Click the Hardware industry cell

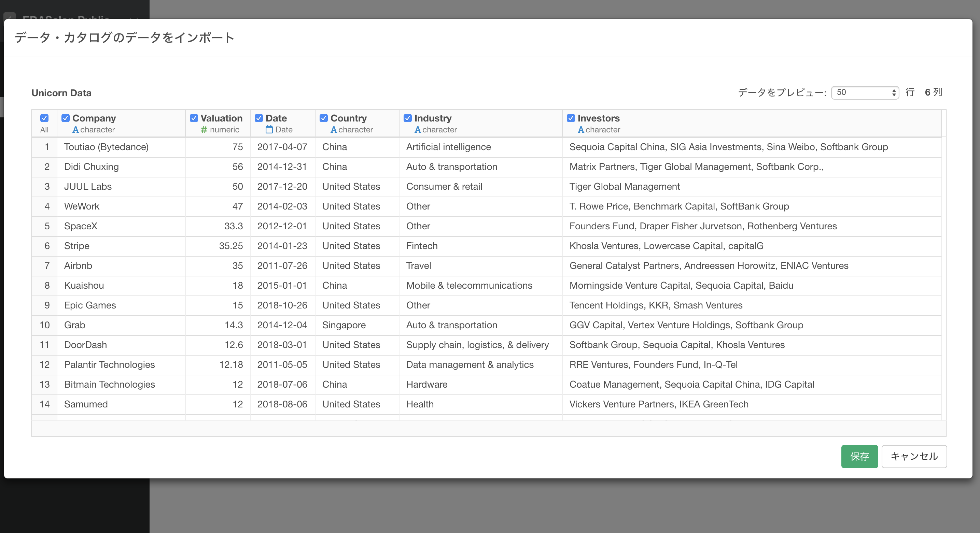[480, 384]
